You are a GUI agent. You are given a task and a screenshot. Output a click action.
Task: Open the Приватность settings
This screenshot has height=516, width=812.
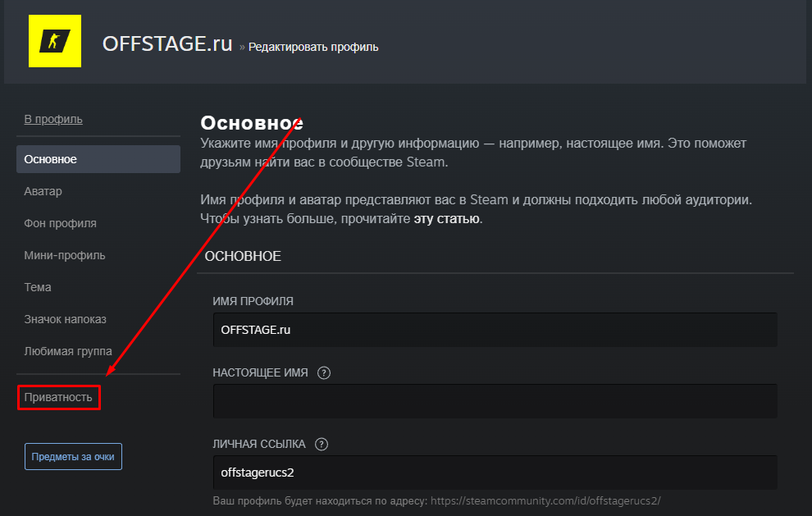tap(58, 398)
